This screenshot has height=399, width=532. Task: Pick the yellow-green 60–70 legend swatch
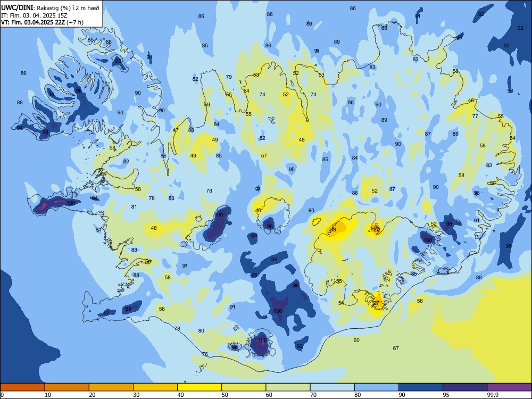pyautogui.click(x=288, y=387)
